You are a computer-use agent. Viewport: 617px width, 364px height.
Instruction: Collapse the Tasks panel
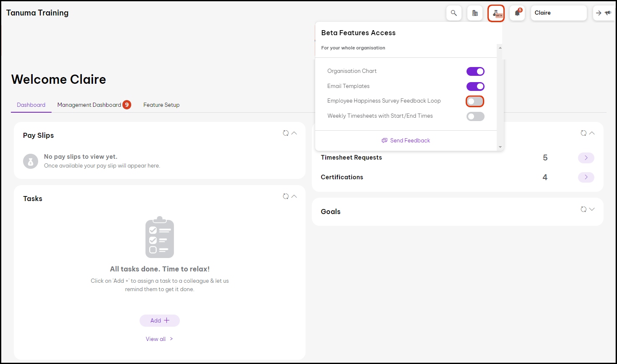(294, 196)
